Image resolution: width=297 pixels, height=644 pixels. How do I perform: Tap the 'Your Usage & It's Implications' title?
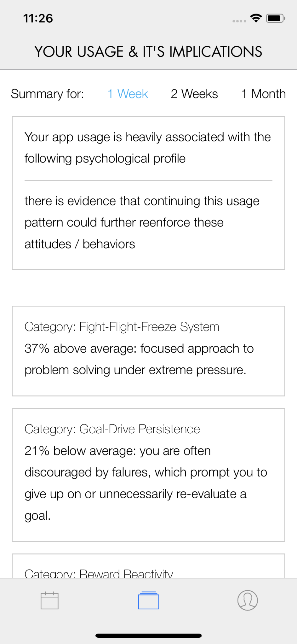[x=148, y=52]
